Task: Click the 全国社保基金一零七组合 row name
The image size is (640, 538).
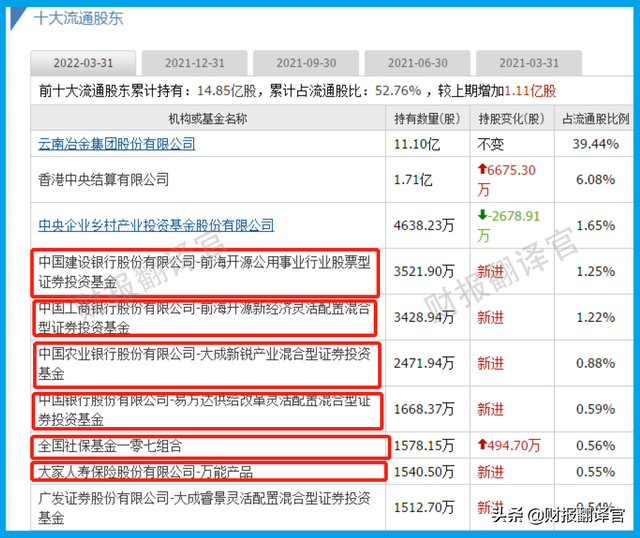Action: (x=110, y=445)
